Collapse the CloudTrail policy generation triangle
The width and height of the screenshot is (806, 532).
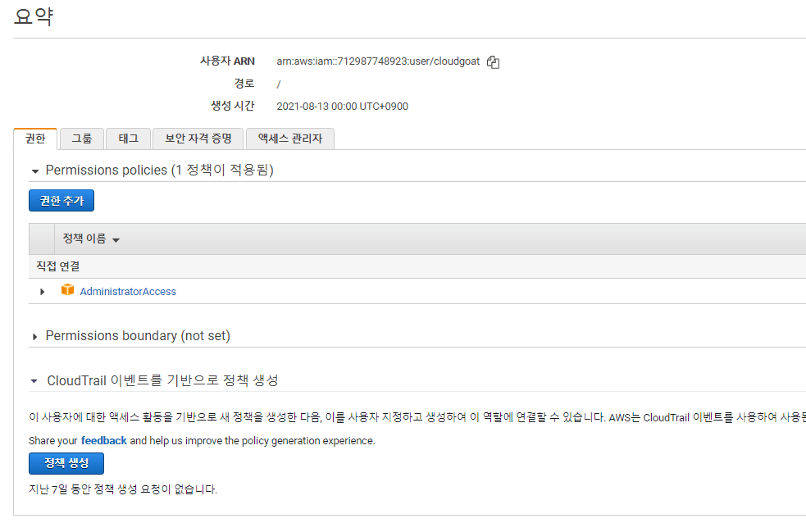click(x=34, y=381)
